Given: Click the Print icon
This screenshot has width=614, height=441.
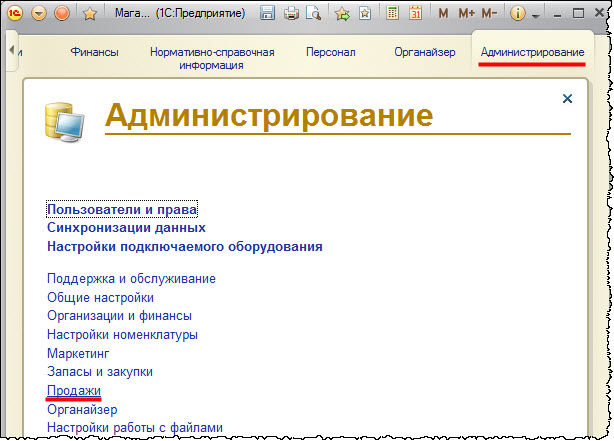Looking at the screenshot, I should click(291, 13).
